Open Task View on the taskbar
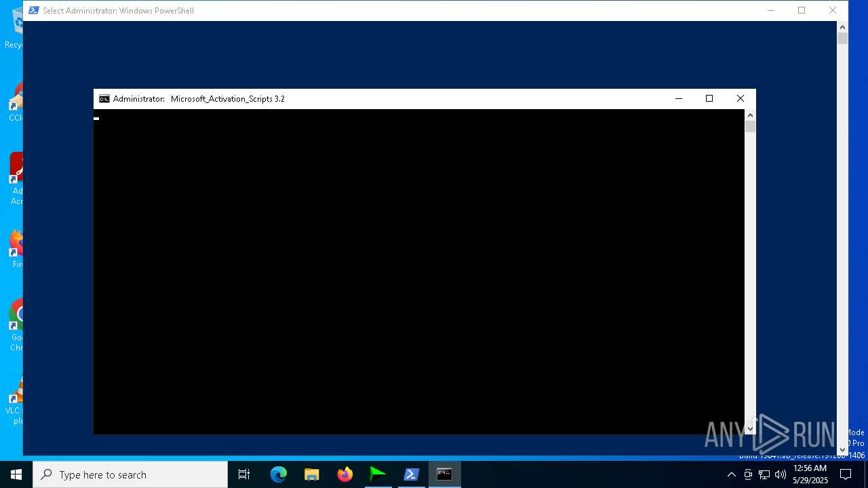This screenshot has width=868, height=488. click(244, 474)
